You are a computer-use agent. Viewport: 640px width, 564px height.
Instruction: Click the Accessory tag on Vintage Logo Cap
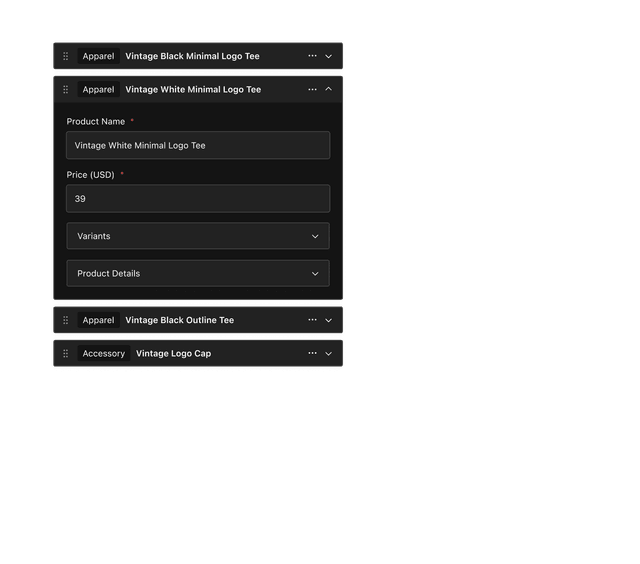[x=104, y=354]
